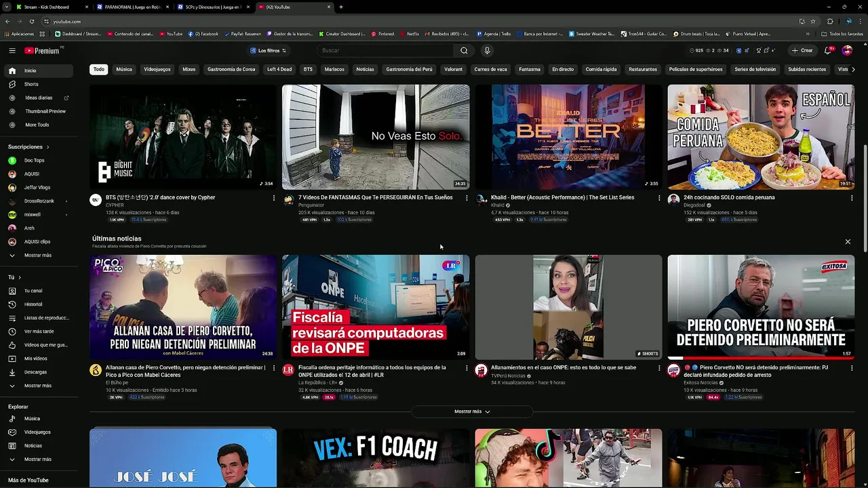Open the Inicio sidebar item
This screenshot has width=868, height=488.
39,70
